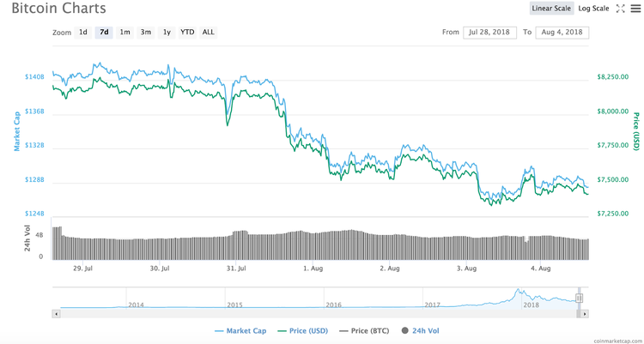Set zoom to 7d

point(104,32)
